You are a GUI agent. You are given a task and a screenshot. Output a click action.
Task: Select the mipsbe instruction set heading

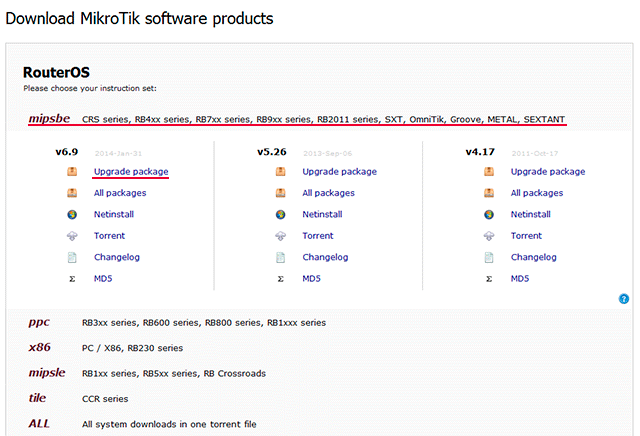pos(50,119)
